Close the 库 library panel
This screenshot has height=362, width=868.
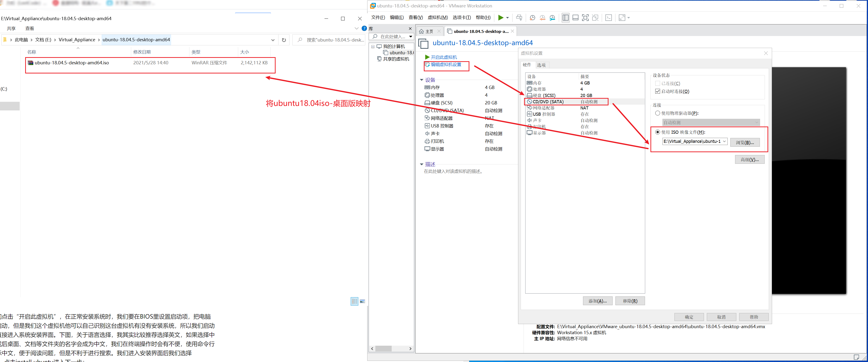(410, 29)
